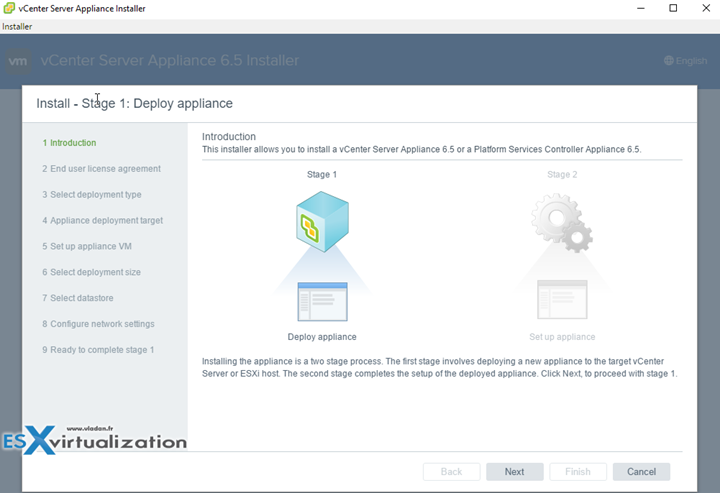Click the disabled Back button
The image size is (720, 493).
pyautogui.click(x=451, y=472)
